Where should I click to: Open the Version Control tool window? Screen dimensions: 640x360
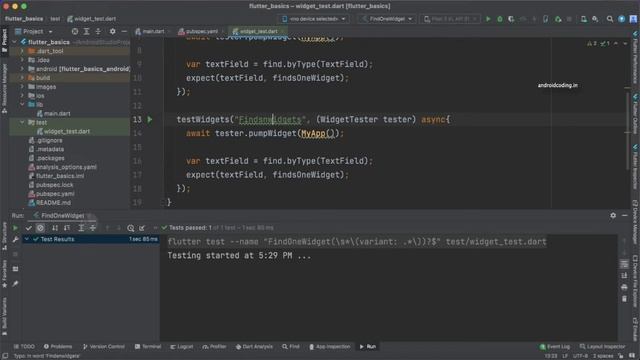[104, 347]
